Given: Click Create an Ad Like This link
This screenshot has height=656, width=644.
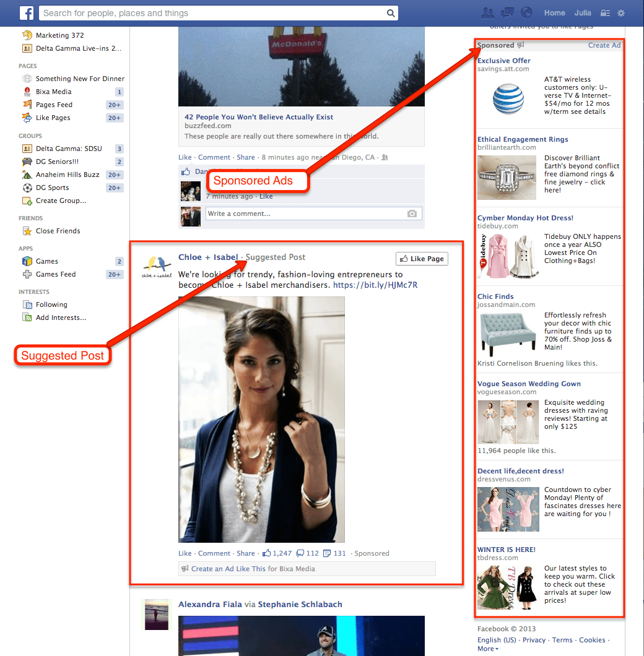Looking at the screenshot, I should pyautogui.click(x=228, y=569).
